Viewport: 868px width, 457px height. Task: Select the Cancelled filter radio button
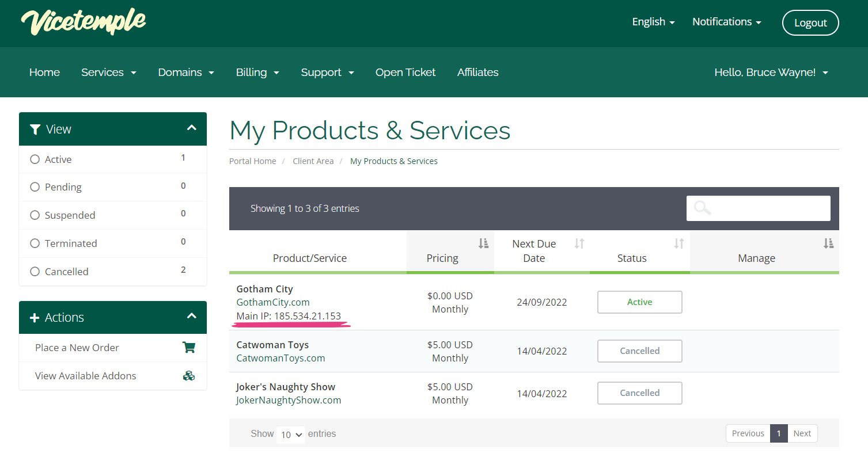pyautogui.click(x=35, y=271)
